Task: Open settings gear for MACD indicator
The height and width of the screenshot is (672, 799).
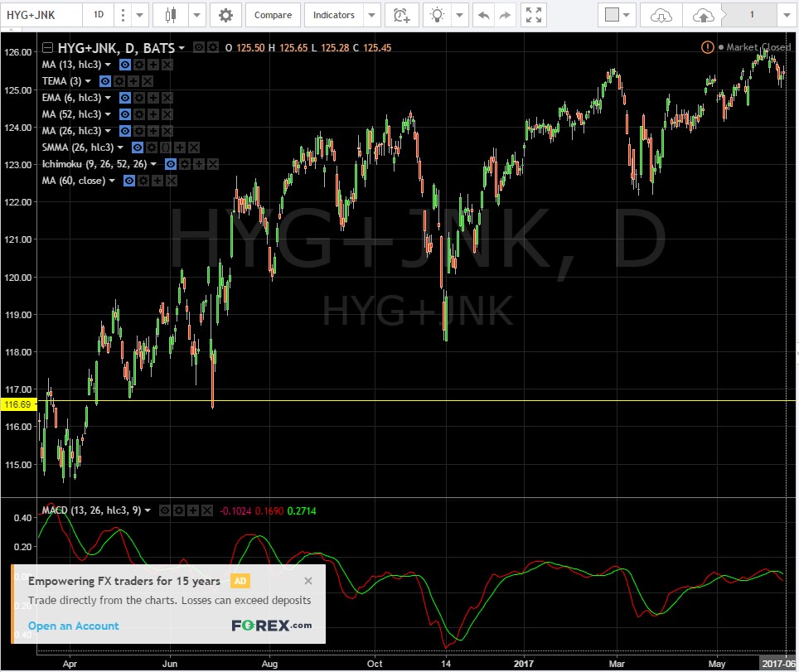Action: tap(179, 510)
